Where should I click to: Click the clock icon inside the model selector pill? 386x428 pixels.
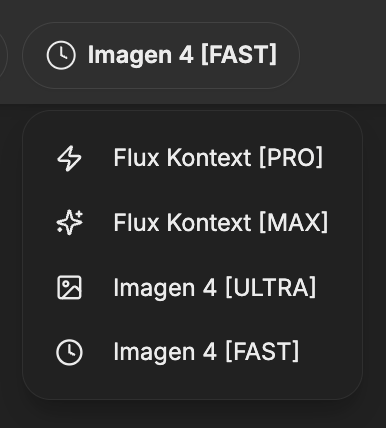click(61, 55)
